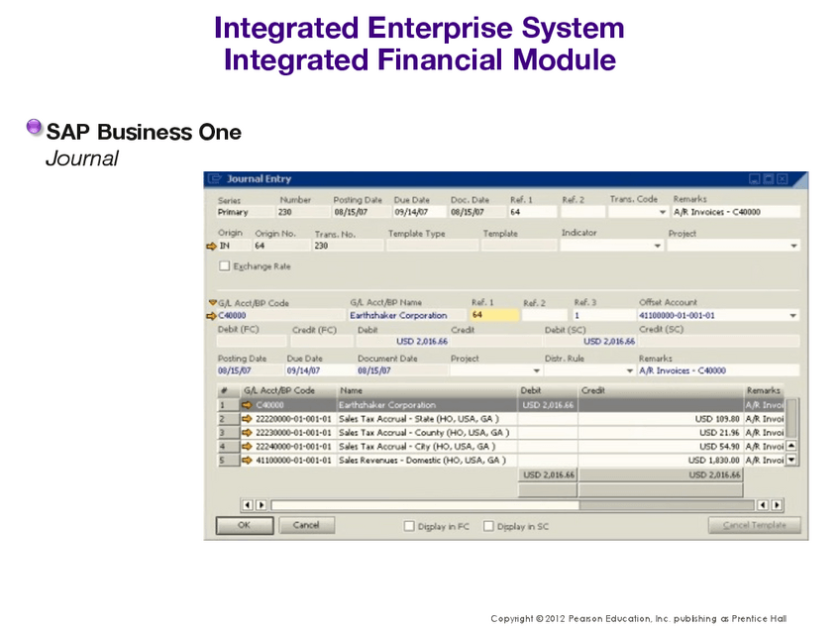This screenshot has height=630, width=840.
Task: Open link arrow for account 22230000-01-001-01
Action: pyautogui.click(x=247, y=432)
